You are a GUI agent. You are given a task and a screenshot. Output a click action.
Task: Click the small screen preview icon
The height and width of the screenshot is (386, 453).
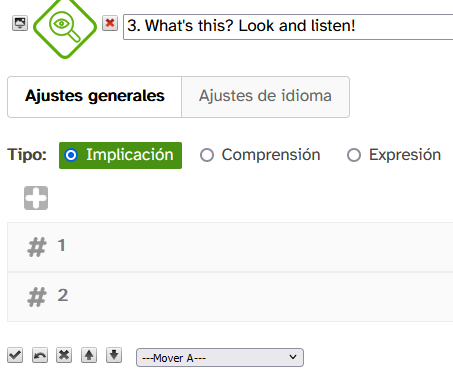[20, 23]
